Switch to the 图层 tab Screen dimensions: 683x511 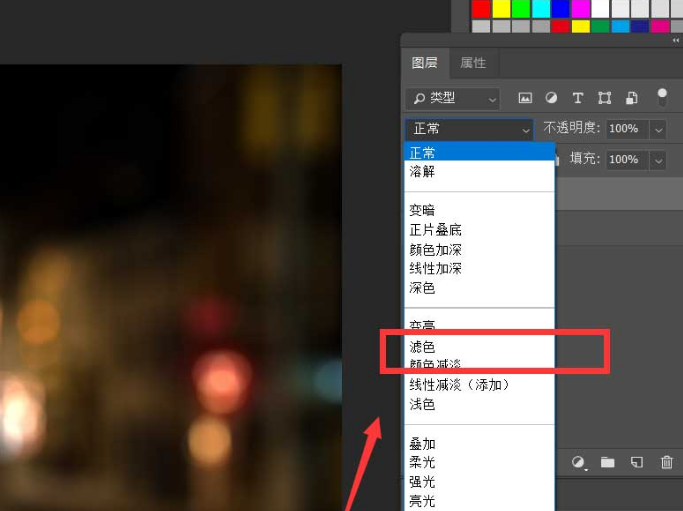tap(424, 63)
